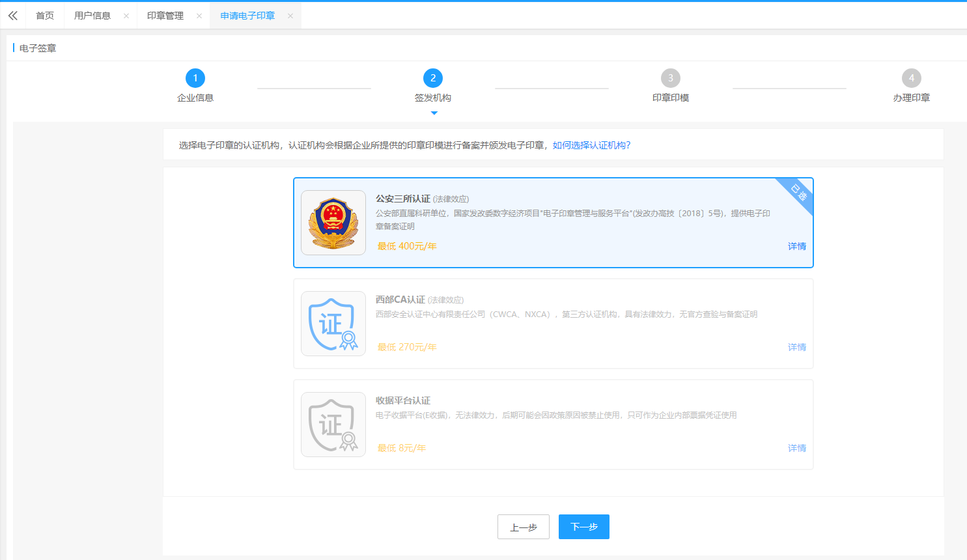This screenshot has width=967, height=560.
Task: Collapse sidebar with double-chevron icon
Action: click(x=13, y=16)
